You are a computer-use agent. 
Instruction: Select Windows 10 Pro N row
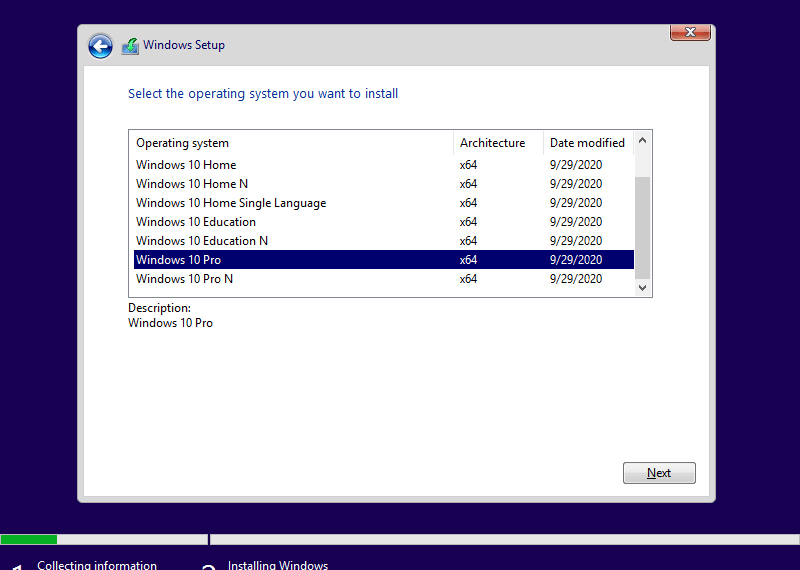coord(384,279)
